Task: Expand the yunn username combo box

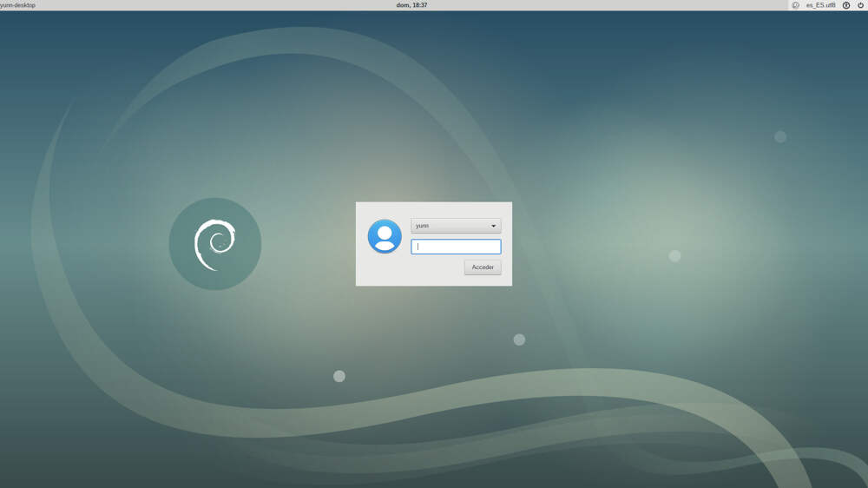Action: pos(455,226)
